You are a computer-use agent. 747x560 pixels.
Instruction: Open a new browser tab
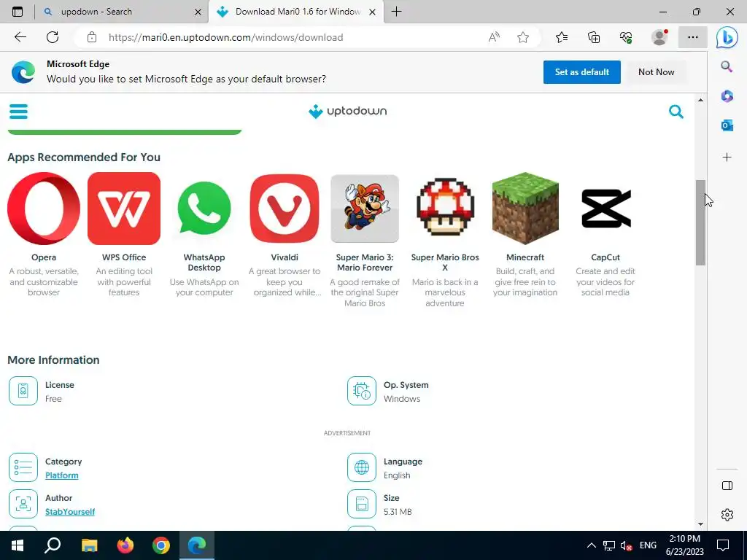click(x=396, y=12)
